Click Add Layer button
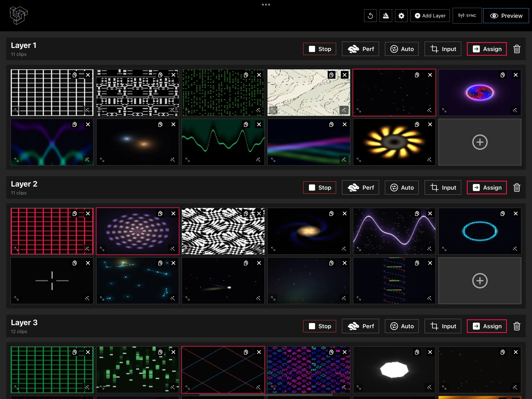 pos(430,16)
